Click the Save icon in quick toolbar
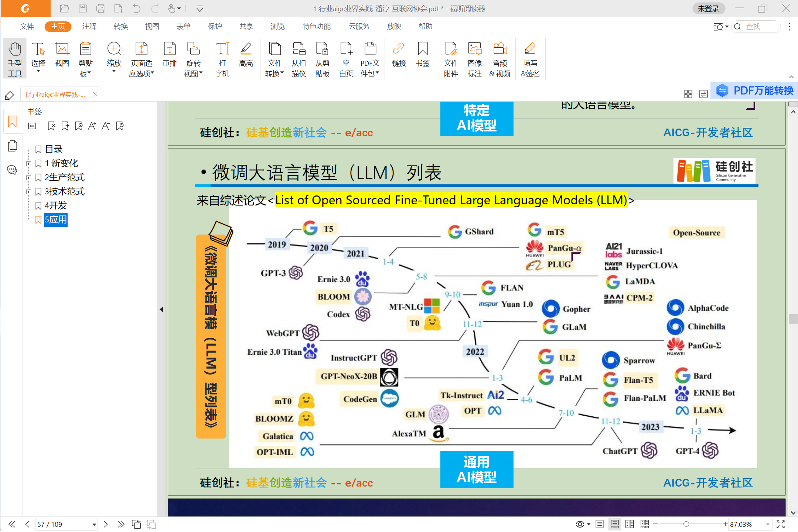Screen dimensions: 798x532 [x=83, y=8]
